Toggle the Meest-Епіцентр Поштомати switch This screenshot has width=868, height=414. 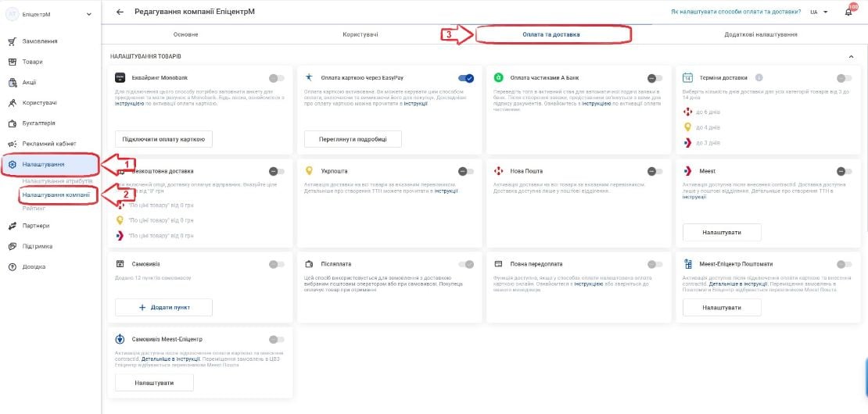[845, 265]
